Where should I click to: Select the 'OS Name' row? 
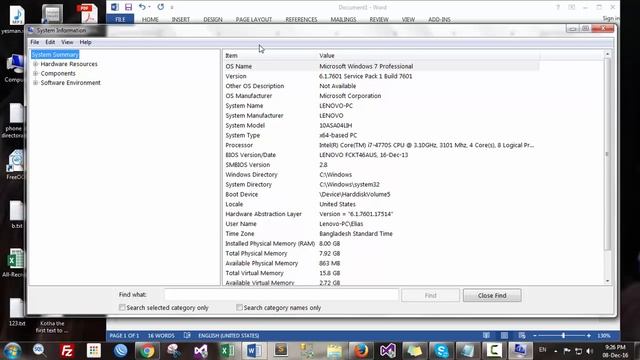[x=381, y=66]
